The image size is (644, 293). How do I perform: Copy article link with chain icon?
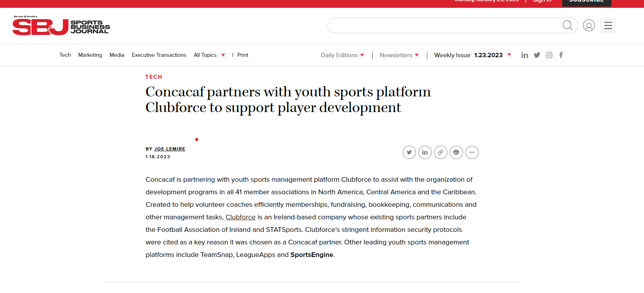coord(441,152)
